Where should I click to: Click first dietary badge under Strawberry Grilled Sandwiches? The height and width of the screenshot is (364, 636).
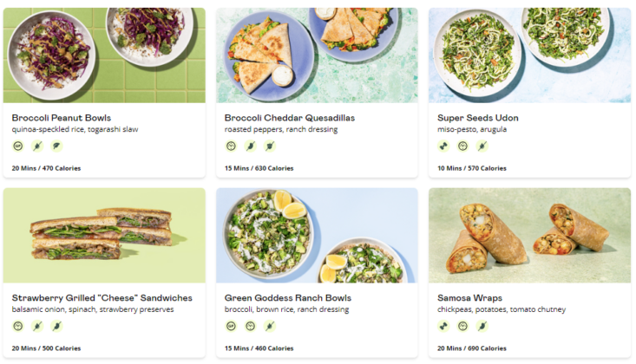click(x=18, y=326)
